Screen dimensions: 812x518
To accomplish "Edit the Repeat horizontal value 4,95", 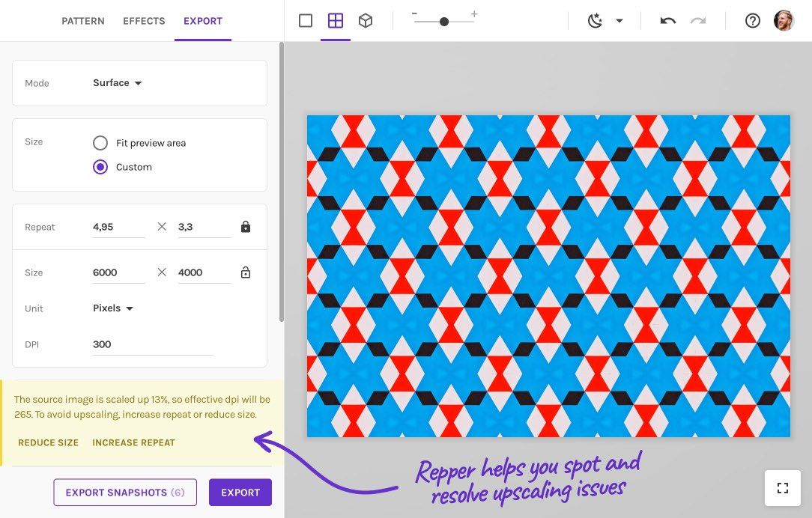I will point(118,227).
